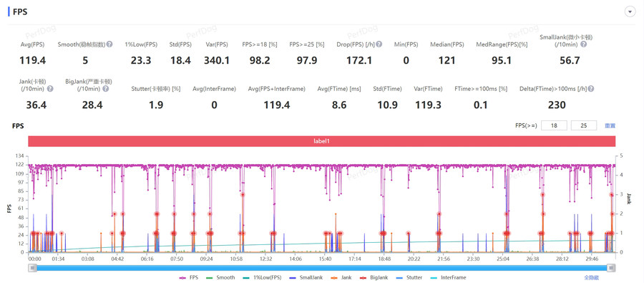The height and width of the screenshot is (283, 644).
Task: Select the Avg(FTime) [ms] value 8.6
Action: 339,105
